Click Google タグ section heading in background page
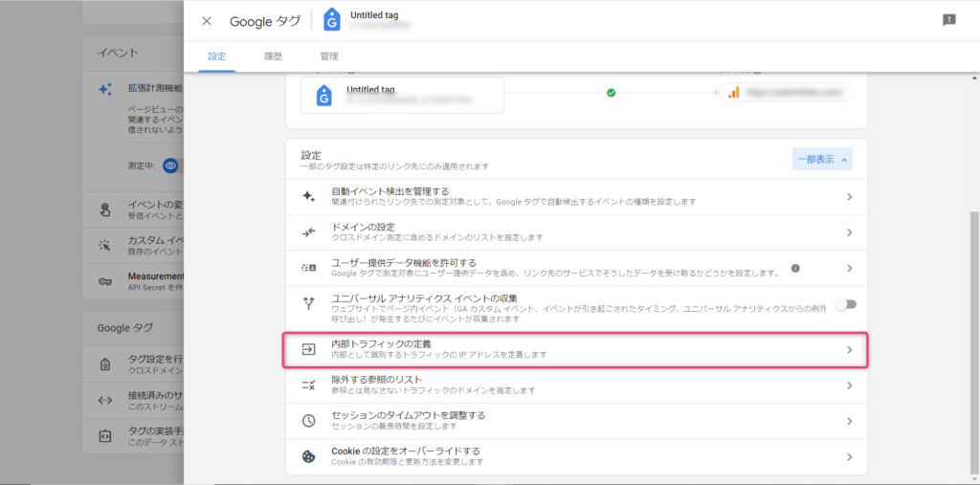Viewport: 980px width, 485px height. (x=125, y=327)
